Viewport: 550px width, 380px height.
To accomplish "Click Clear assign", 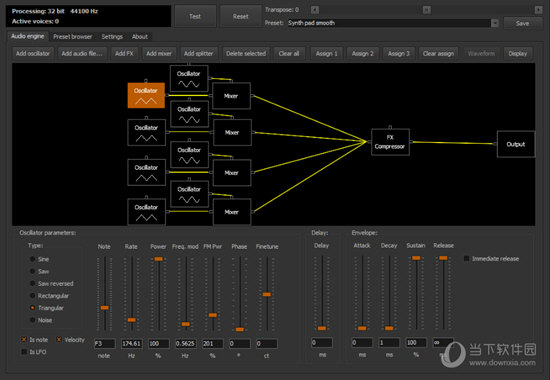I will [438, 54].
